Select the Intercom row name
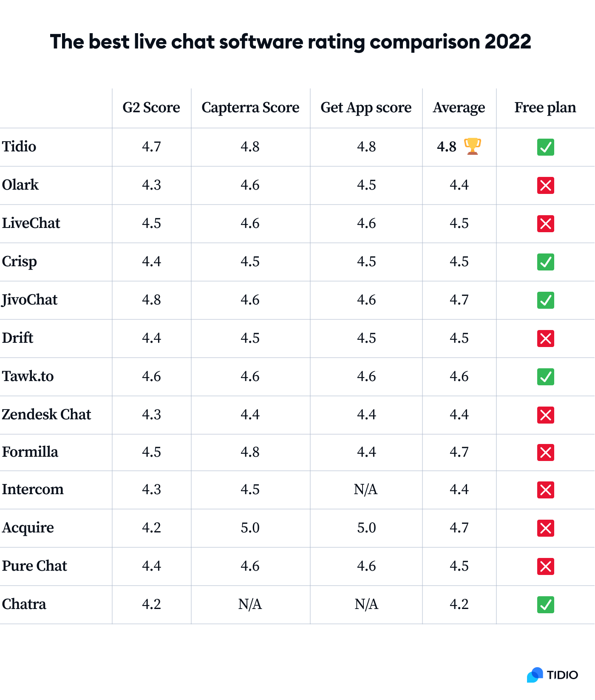This screenshot has width=595, height=700. (x=33, y=489)
